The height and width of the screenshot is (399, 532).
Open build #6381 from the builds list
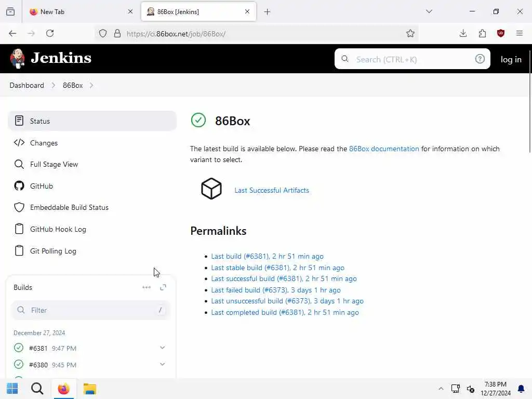click(x=38, y=348)
